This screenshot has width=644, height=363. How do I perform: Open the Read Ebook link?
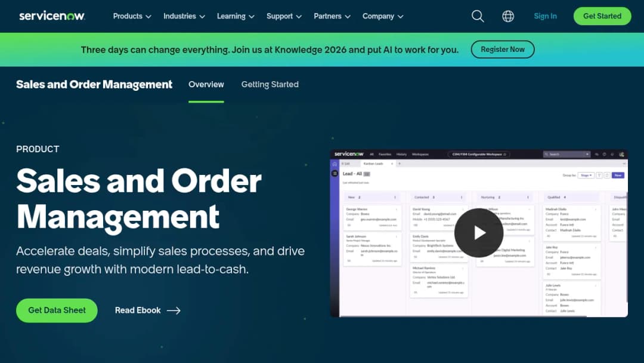[147, 310]
